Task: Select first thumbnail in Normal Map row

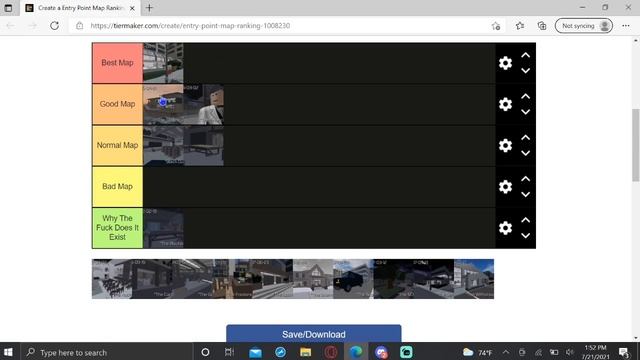Action: click(163, 145)
